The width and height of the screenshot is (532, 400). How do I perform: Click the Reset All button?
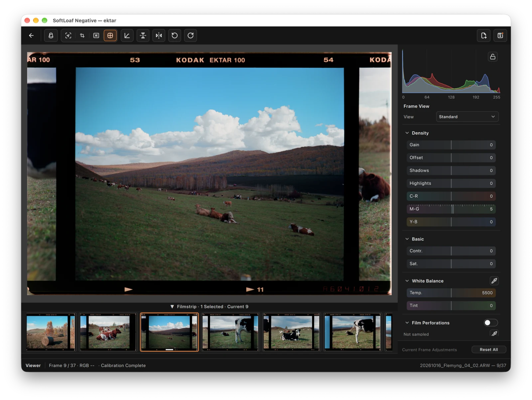(489, 350)
